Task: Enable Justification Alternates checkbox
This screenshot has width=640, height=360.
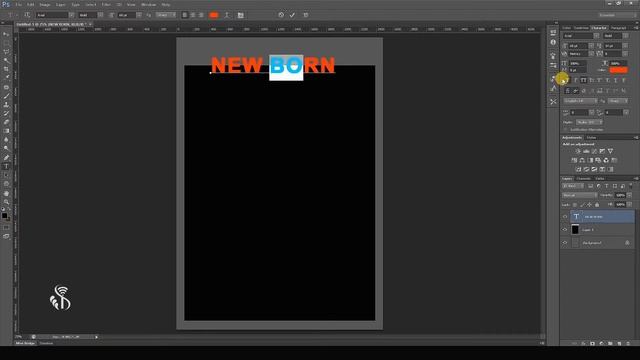Action: (566, 130)
